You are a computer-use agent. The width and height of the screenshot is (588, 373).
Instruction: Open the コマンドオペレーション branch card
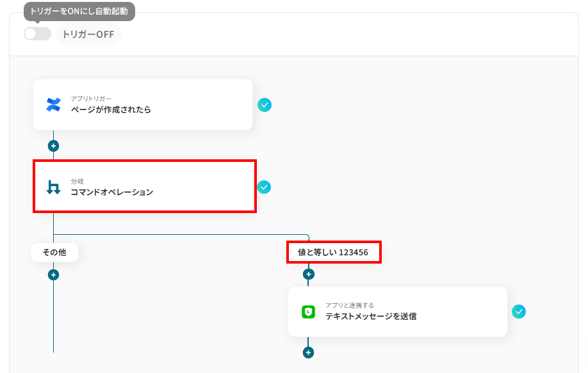pos(144,187)
